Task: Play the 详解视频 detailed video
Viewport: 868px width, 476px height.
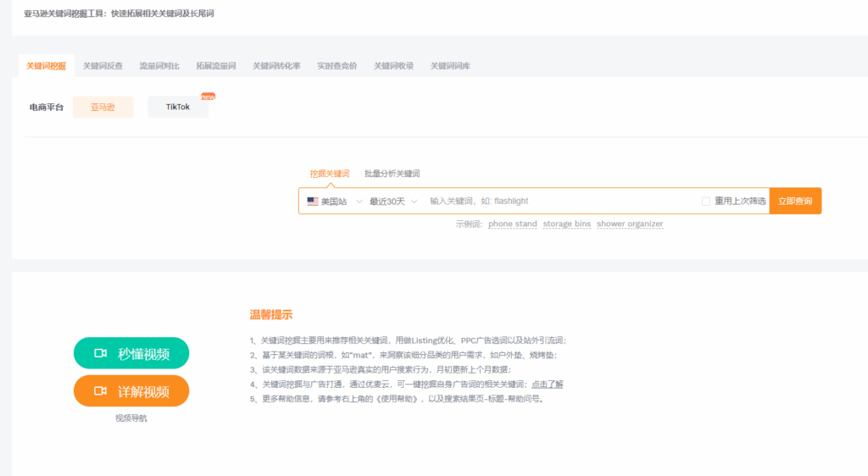Action: 131,390
